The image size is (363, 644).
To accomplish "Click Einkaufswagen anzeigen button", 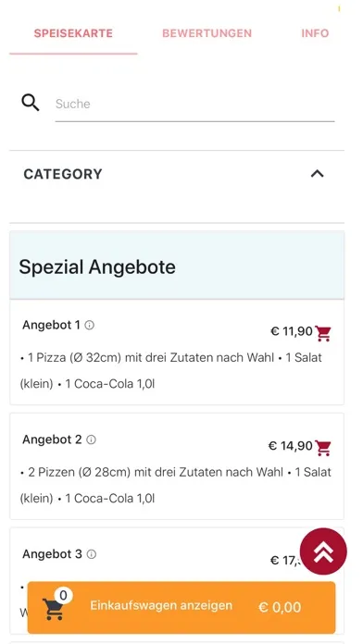I will coord(181,607).
